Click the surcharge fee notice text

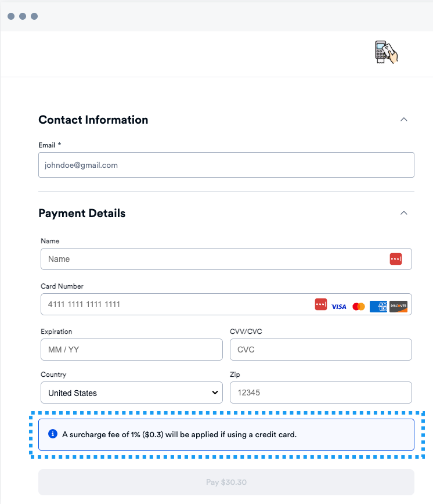179,434
